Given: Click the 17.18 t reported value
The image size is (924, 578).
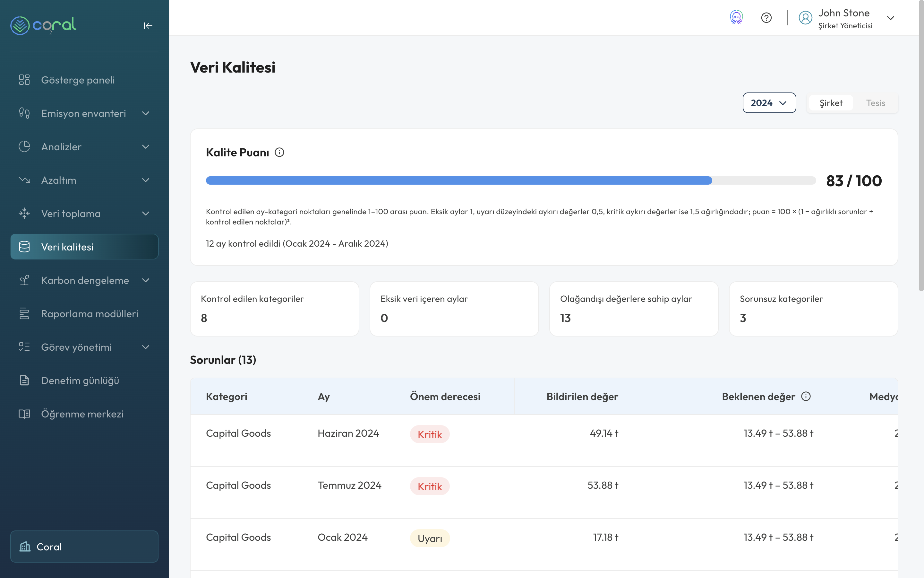Looking at the screenshot, I should tap(605, 537).
